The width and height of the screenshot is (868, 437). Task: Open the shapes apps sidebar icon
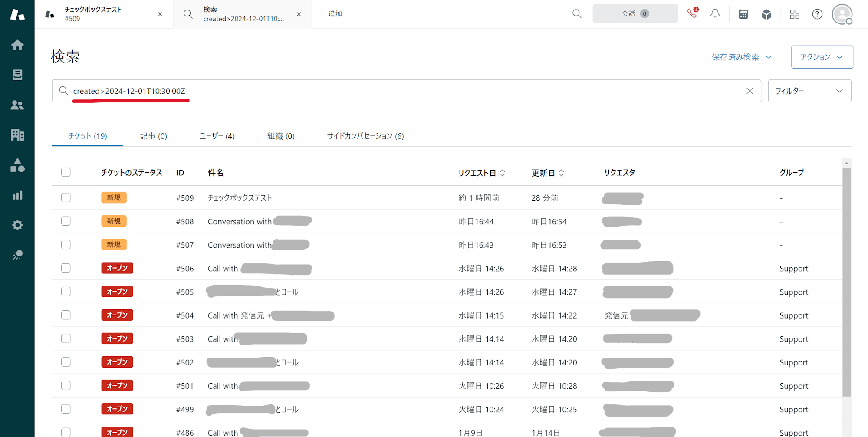click(x=17, y=165)
